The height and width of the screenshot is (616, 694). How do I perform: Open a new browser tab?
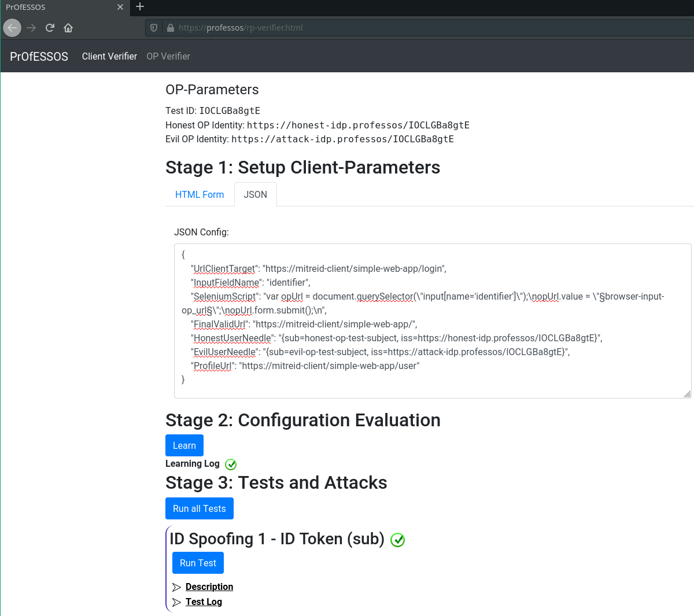pos(140,7)
